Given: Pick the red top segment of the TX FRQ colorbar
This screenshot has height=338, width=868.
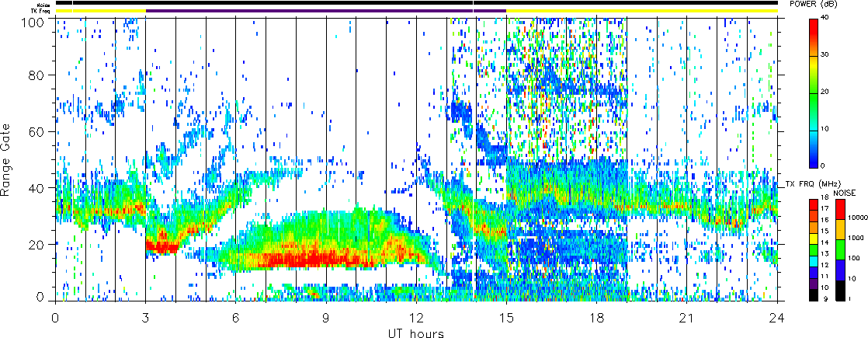Looking at the screenshot, I should tap(813, 203).
